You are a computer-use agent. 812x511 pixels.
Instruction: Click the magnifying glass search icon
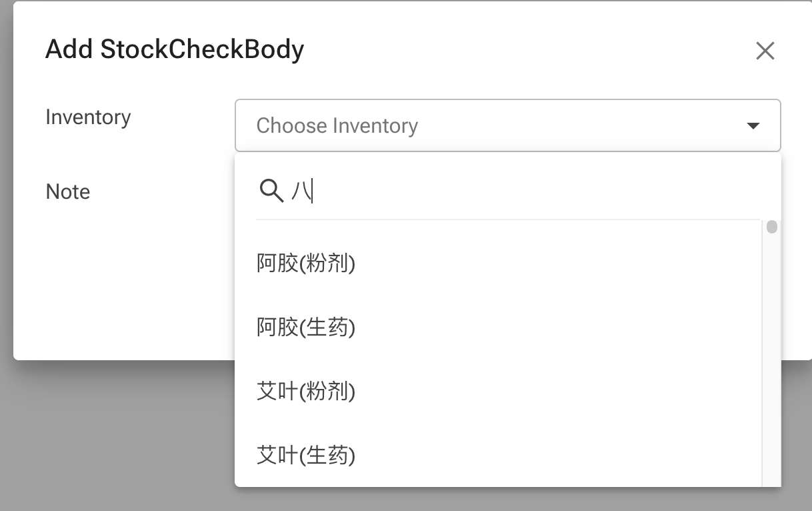(271, 191)
